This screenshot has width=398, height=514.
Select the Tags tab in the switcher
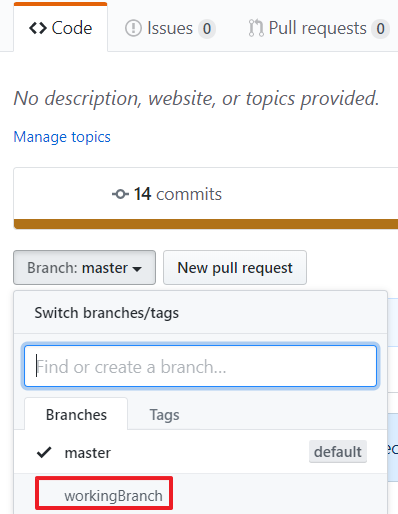(x=164, y=415)
